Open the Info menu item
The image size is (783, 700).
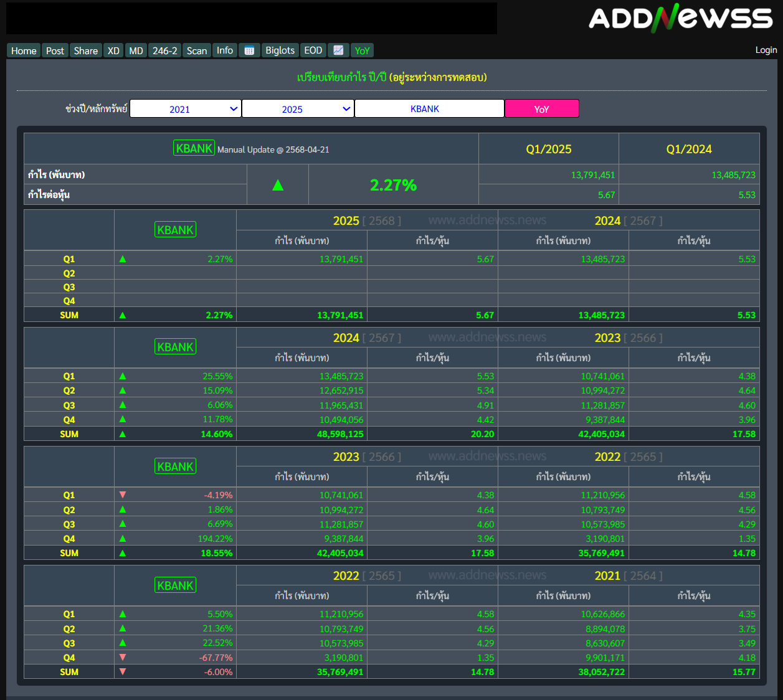point(225,50)
